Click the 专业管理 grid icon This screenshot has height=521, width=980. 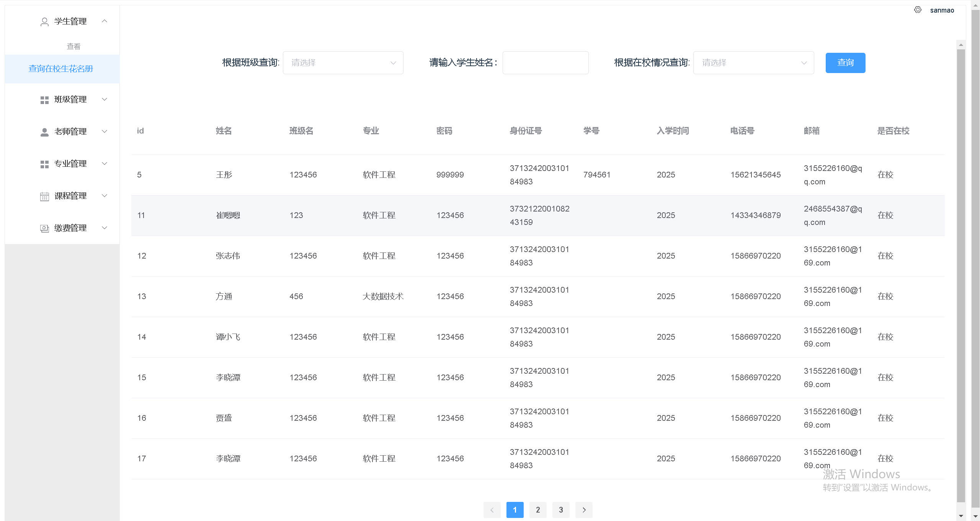point(44,164)
